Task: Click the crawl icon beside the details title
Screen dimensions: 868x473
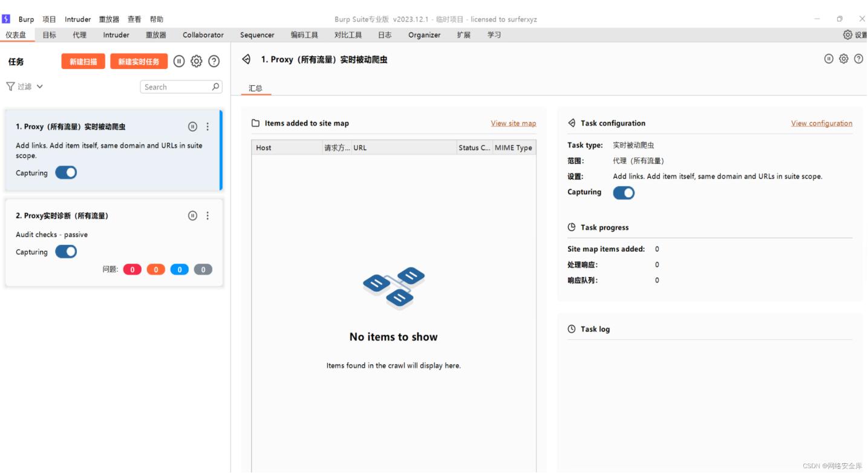Action: 246,59
